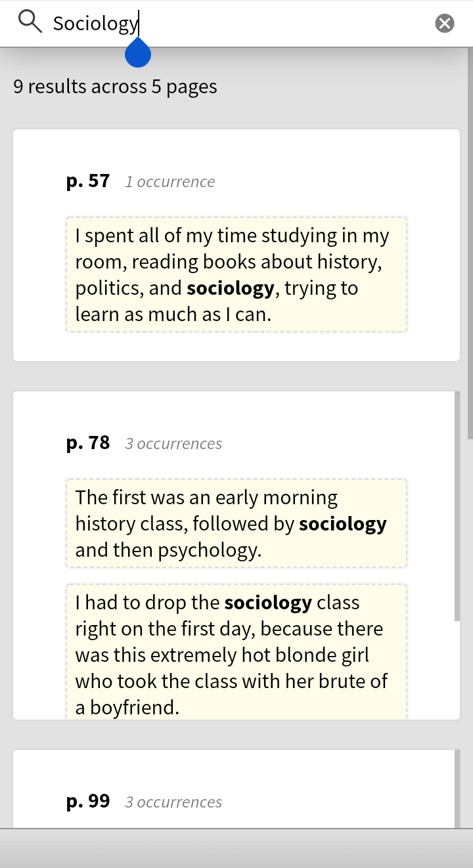The height and width of the screenshot is (868, 473).
Task: Tap the magnifying glass search icon
Action: click(30, 22)
